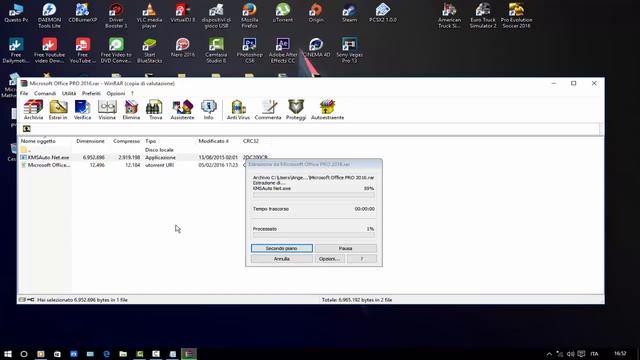Click the Cortana circle taskbar icon
The height and width of the screenshot is (360, 640).
click(x=24, y=354)
